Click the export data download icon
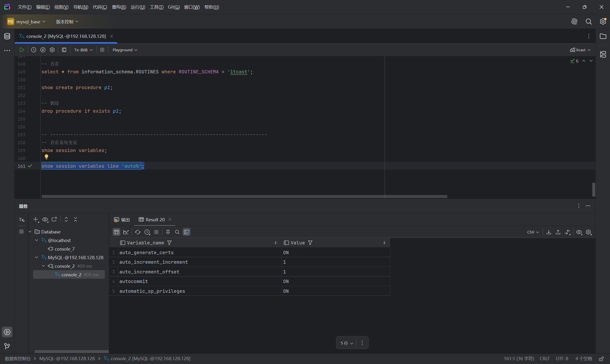 click(x=549, y=232)
